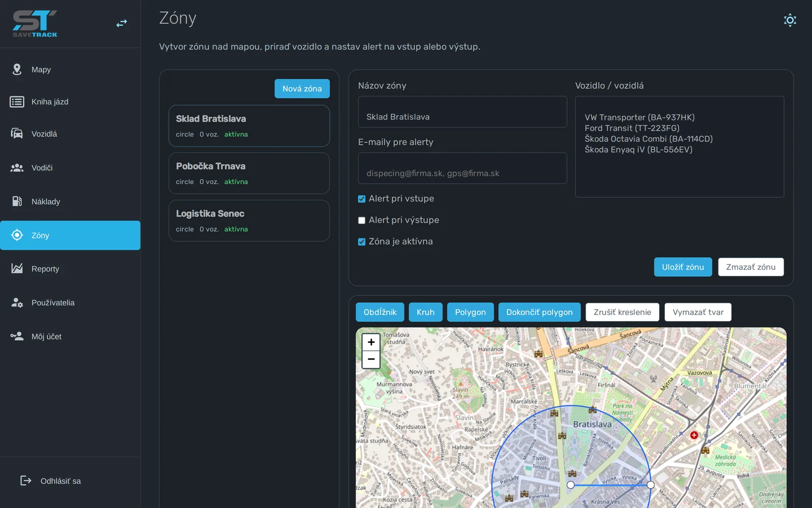The width and height of the screenshot is (812, 508).
Task: Select VW Transporter (BA-937HK) in vehicle list
Action: point(639,117)
